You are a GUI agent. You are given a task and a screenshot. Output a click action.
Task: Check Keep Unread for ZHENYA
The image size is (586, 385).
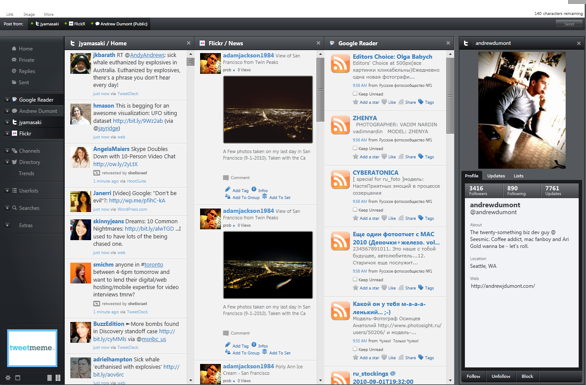(355, 148)
